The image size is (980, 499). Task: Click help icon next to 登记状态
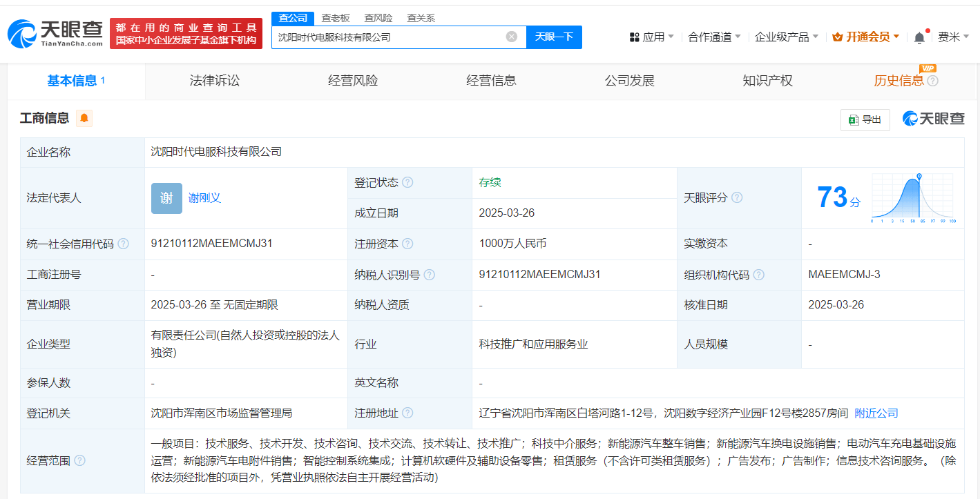(407, 183)
